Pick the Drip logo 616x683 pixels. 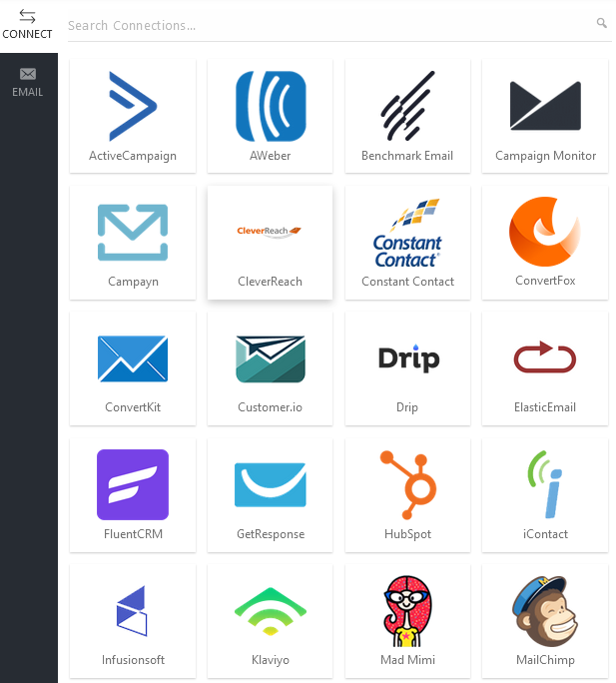point(408,358)
